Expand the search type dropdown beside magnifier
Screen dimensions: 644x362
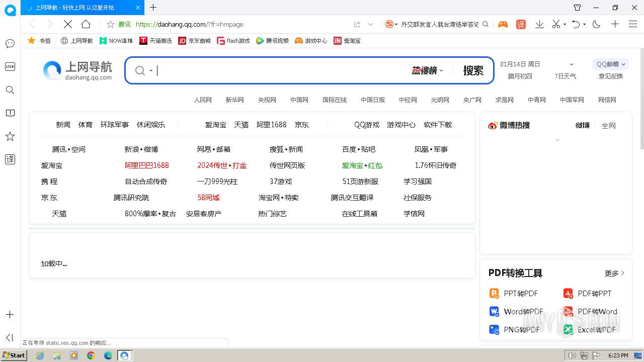coord(150,71)
